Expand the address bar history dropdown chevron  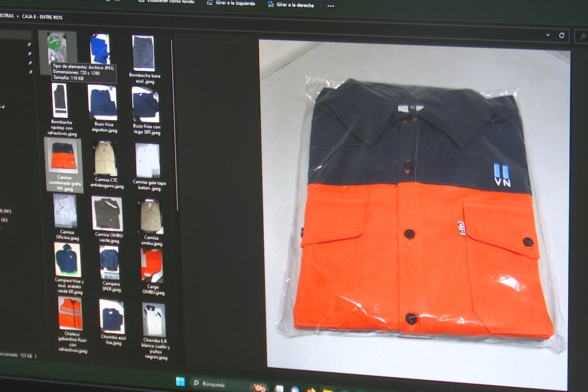(x=548, y=35)
